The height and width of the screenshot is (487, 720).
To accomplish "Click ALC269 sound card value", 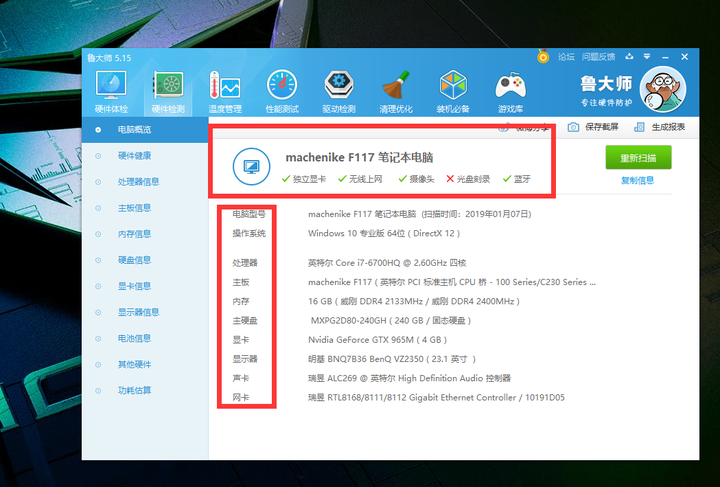I will point(409,378).
